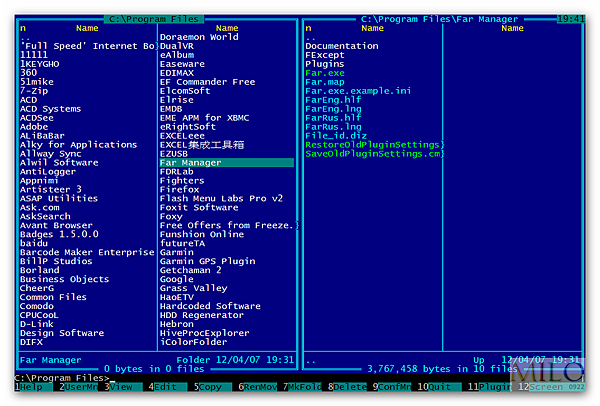
Task: Select the Design Software folder
Action: click(x=62, y=333)
